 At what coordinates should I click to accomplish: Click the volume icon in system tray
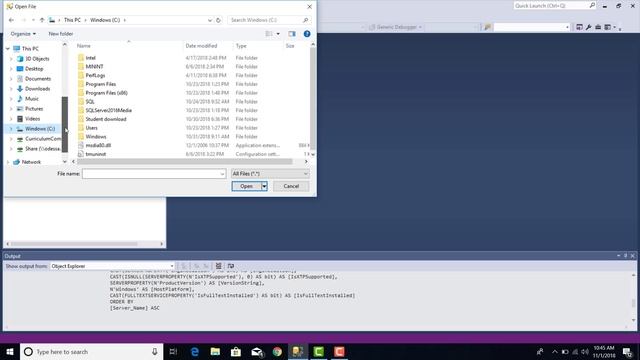pyautogui.click(x=585, y=351)
